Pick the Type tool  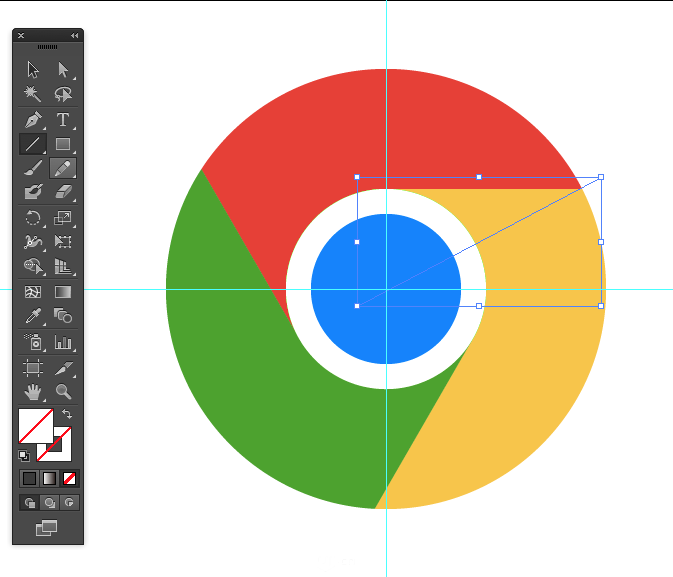[63, 120]
